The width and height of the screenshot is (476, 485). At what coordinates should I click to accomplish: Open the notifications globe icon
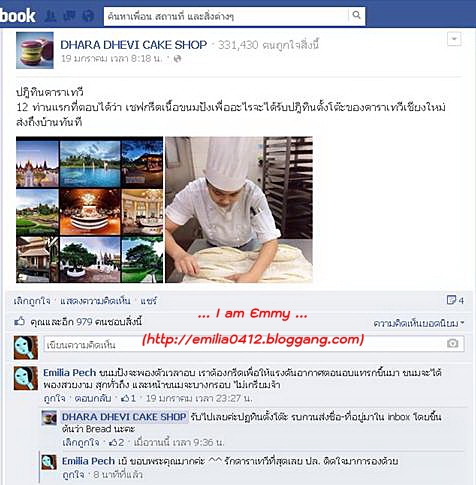click(88, 16)
